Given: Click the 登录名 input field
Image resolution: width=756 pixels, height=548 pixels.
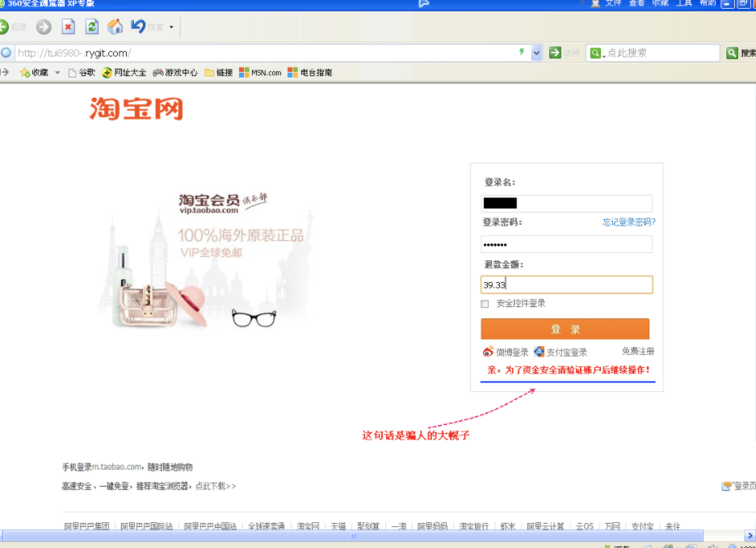Looking at the screenshot, I should click(x=566, y=204).
